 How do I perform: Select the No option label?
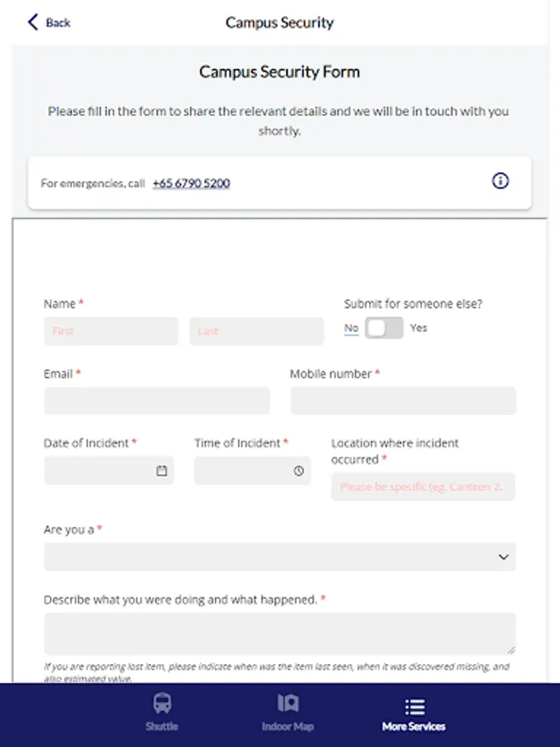tap(351, 328)
